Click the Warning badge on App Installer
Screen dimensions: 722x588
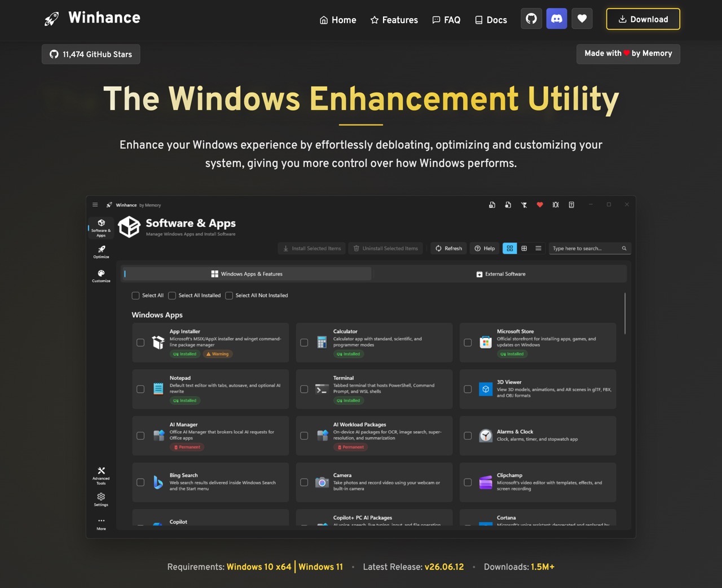[217, 354]
